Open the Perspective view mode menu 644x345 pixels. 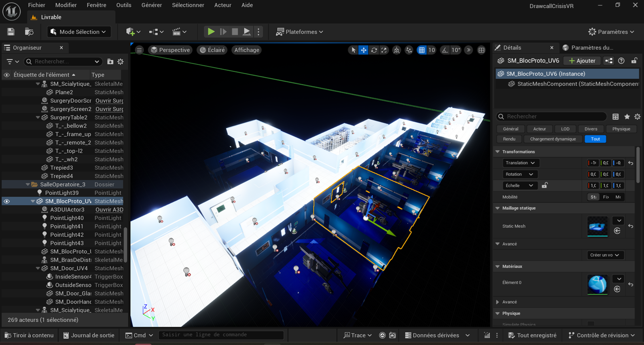click(x=170, y=50)
